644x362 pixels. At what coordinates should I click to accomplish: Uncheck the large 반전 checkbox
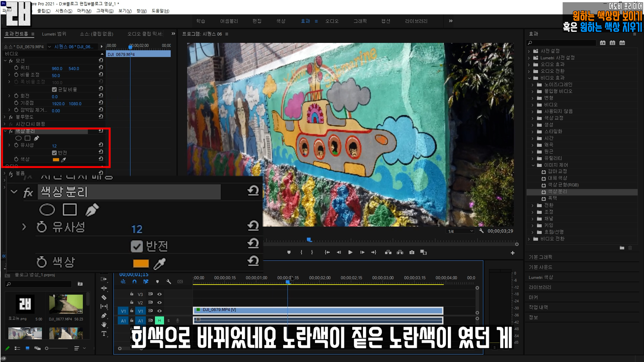pyautogui.click(x=137, y=246)
